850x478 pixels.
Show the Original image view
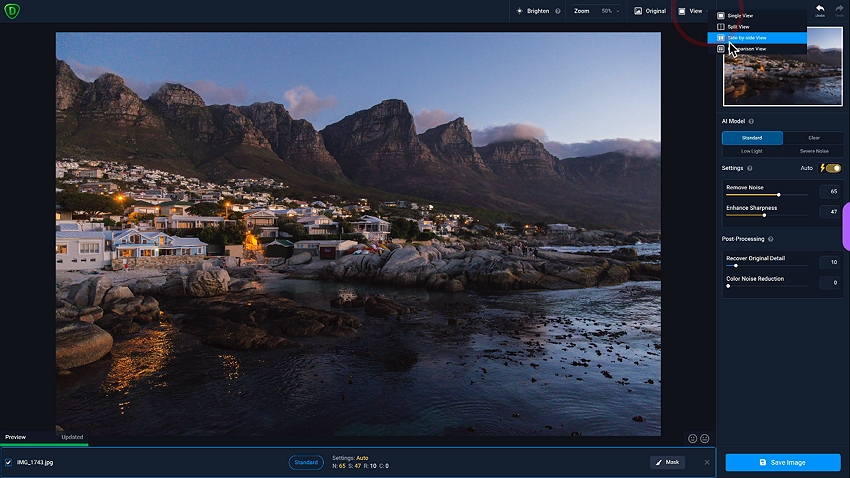click(649, 11)
